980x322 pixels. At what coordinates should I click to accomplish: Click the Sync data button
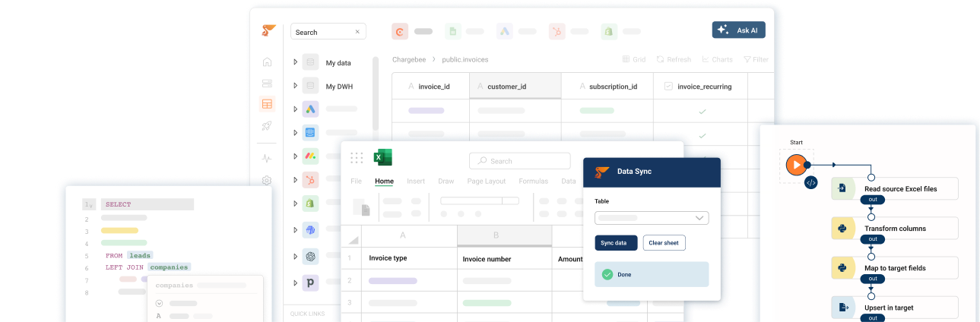616,243
